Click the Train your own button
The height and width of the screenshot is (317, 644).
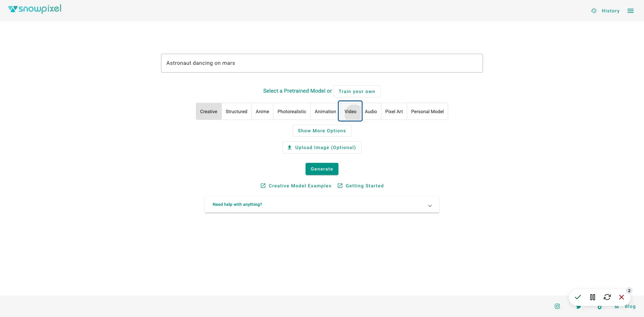pos(357,91)
